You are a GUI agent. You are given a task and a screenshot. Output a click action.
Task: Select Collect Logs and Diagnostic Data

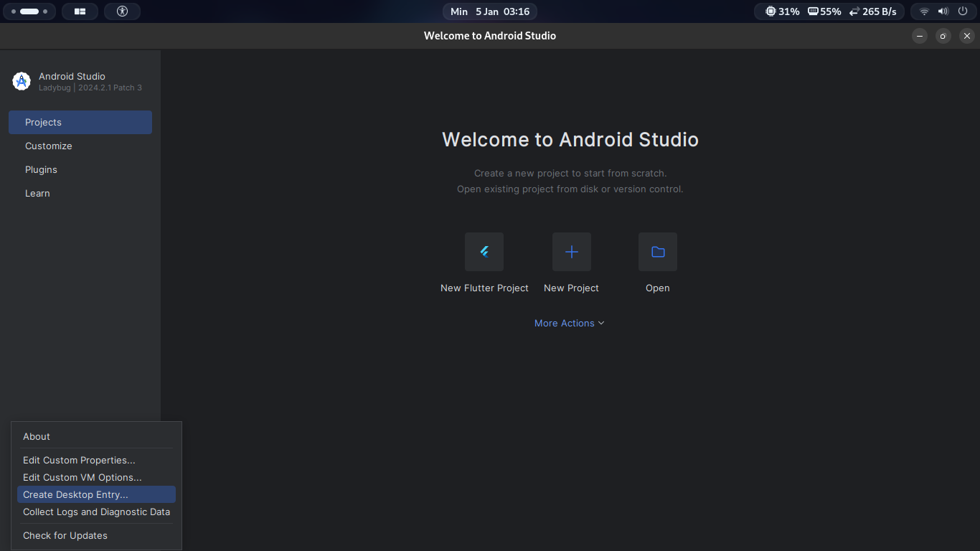click(x=96, y=512)
